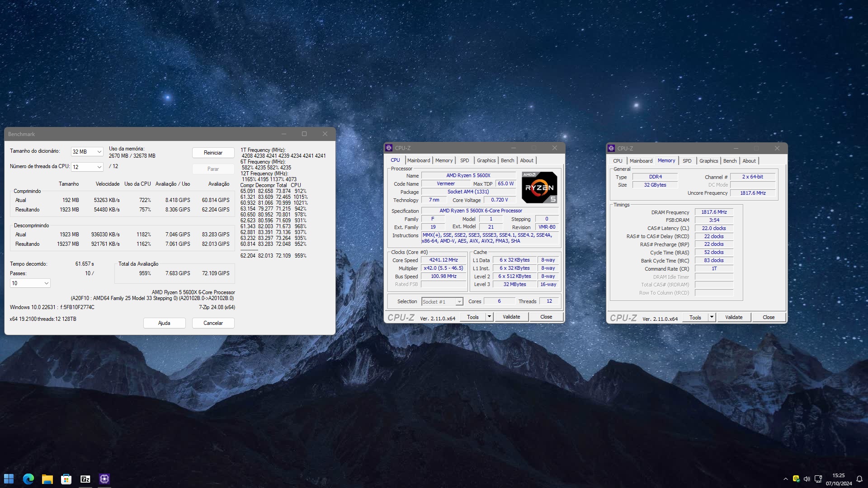Screen dimensions: 868x488
Task: Click the total rating 72.109 GIPS
Action: click(x=216, y=273)
